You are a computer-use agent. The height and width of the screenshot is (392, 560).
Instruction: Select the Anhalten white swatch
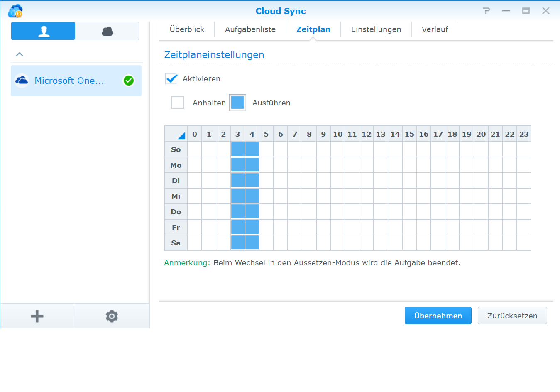[x=178, y=103]
